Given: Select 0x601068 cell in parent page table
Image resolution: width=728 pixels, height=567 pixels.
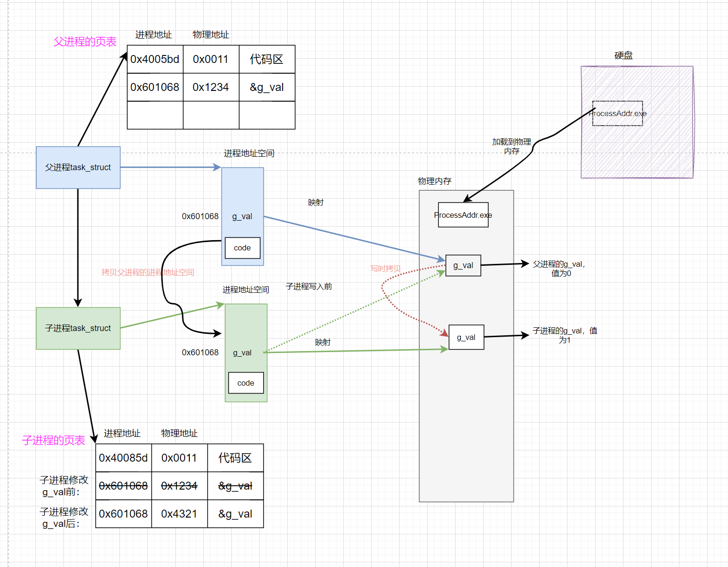Looking at the screenshot, I should (155, 87).
